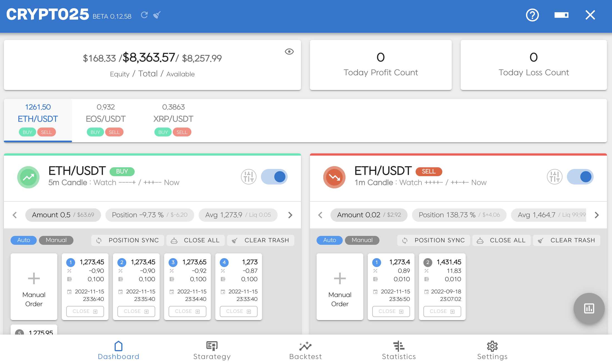This screenshot has width=612, height=364.
Task: Click green uptrend icon on BUY card
Action: (28, 177)
